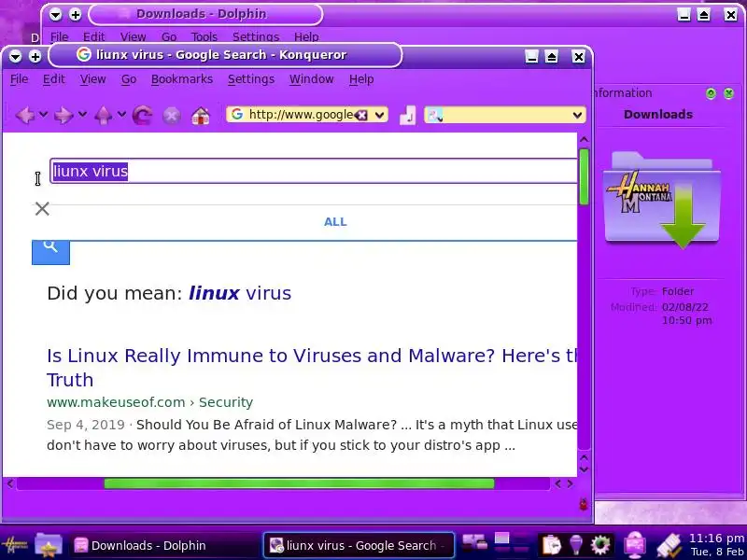Open the Konqueror window menu arrow in title bar
This screenshot has height=560, width=747.
coord(15,57)
